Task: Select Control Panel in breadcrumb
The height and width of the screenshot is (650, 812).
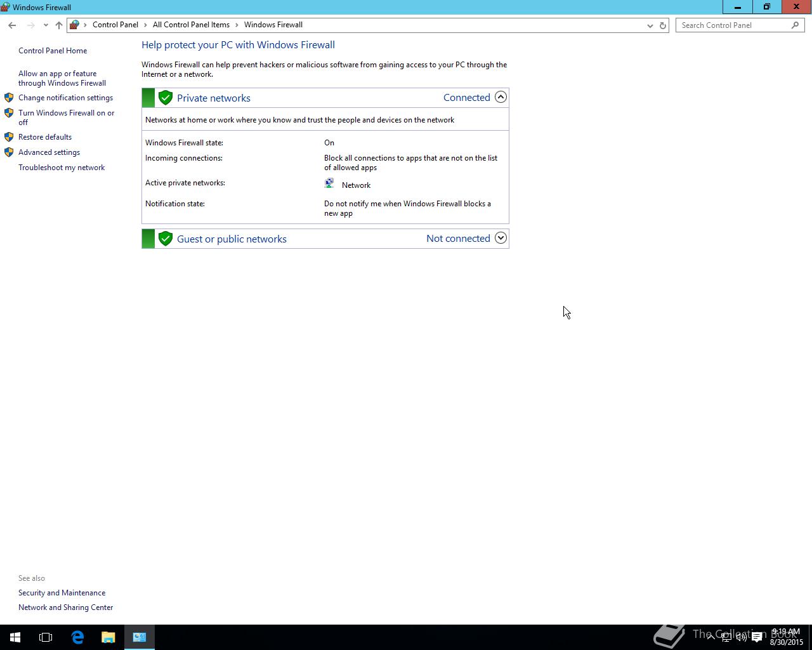Action: 115,25
